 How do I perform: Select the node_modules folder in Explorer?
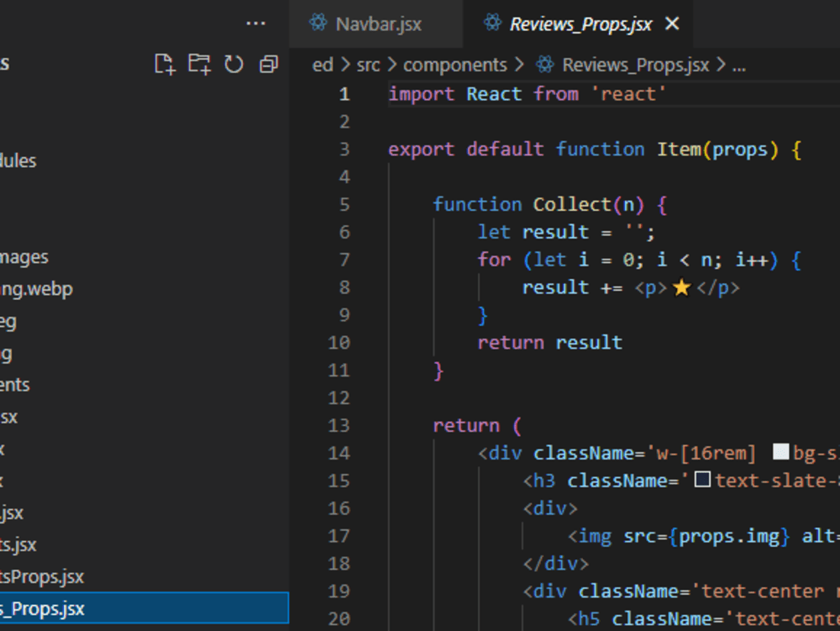click(18, 160)
